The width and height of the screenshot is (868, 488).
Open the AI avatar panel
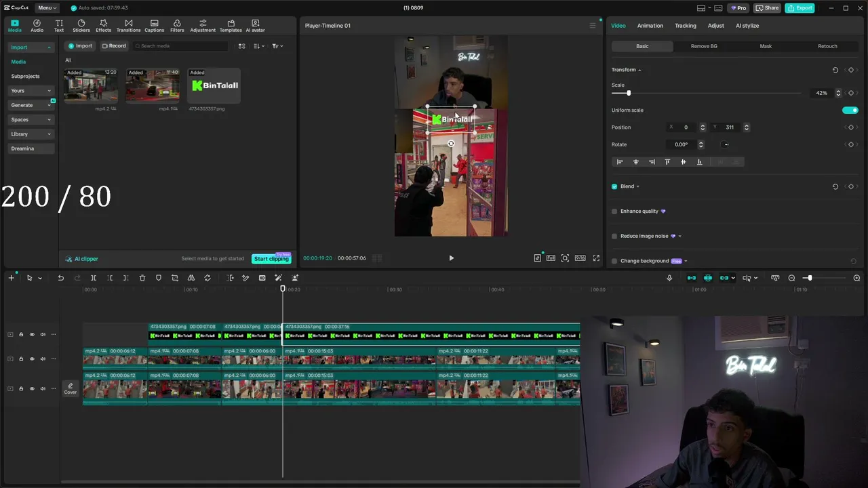tap(255, 26)
